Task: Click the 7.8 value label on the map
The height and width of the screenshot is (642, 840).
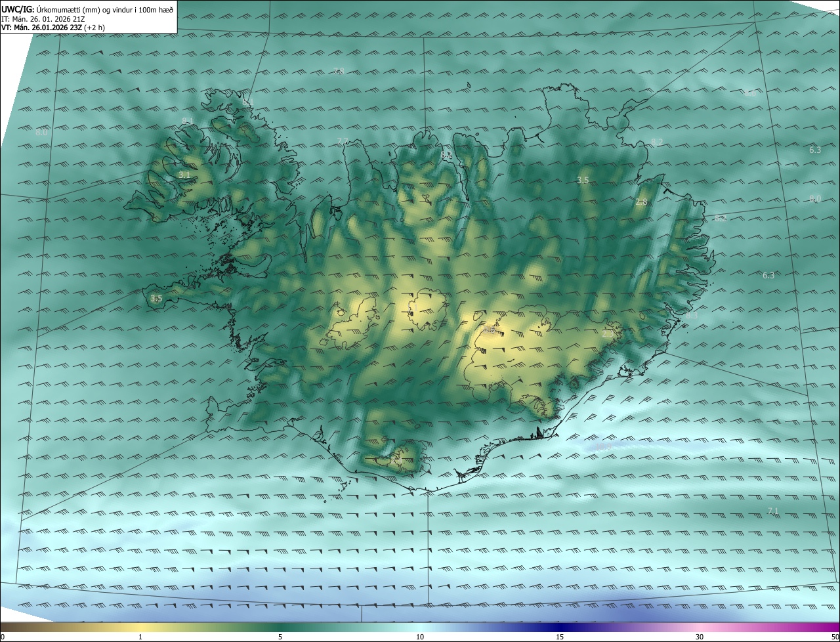Action: click(339, 71)
